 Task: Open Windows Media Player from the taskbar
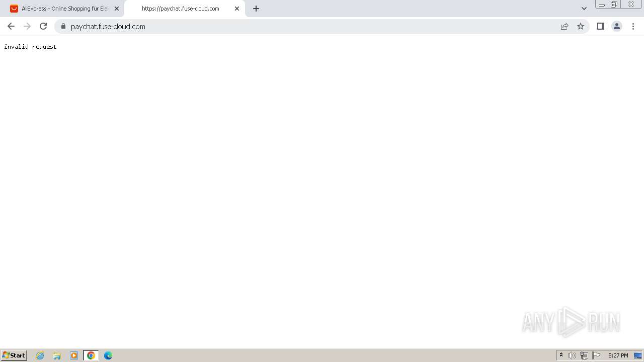pyautogui.click(x=74, y=355)
